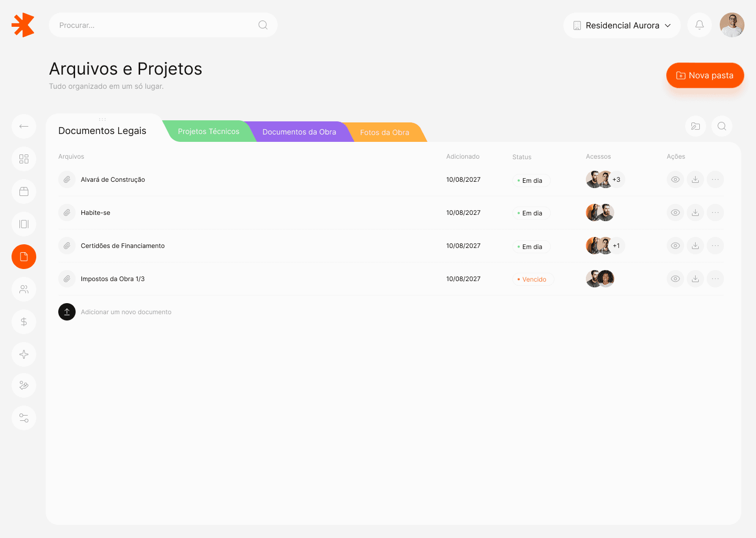Open the handshake sidebar icon
756x538 pixels.
click(24, 385)
